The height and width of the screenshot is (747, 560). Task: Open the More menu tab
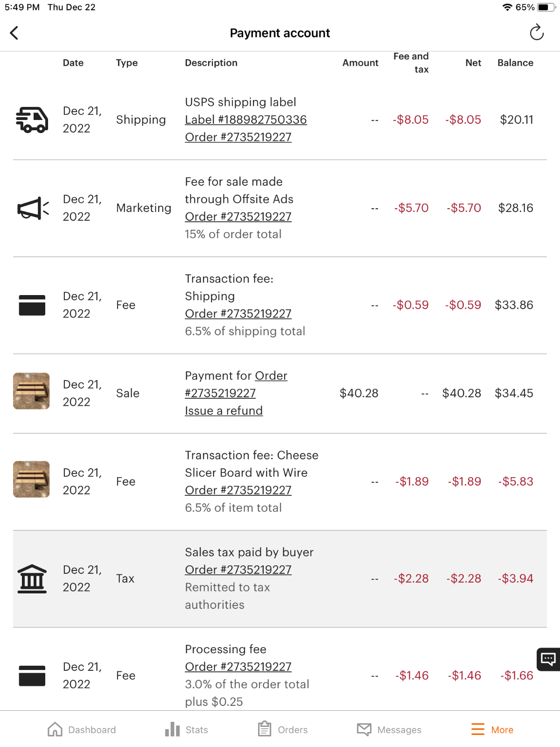tap(492, 729)
